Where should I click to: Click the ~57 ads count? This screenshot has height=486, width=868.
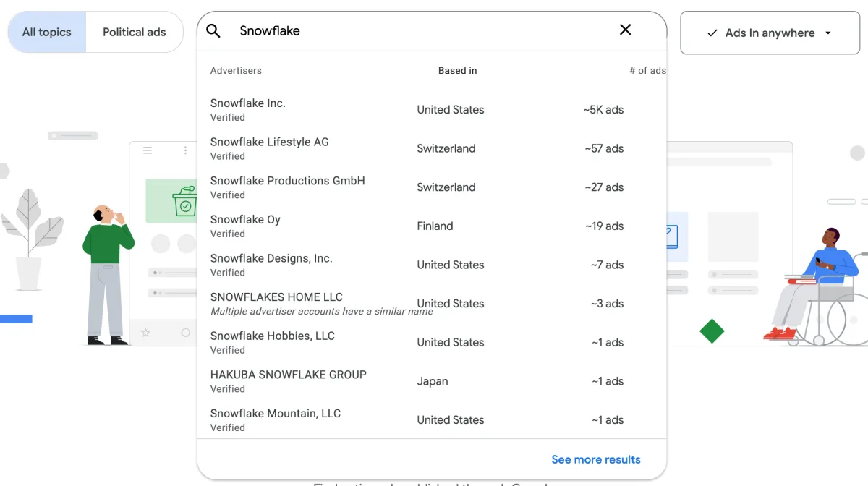click(604, 148)
